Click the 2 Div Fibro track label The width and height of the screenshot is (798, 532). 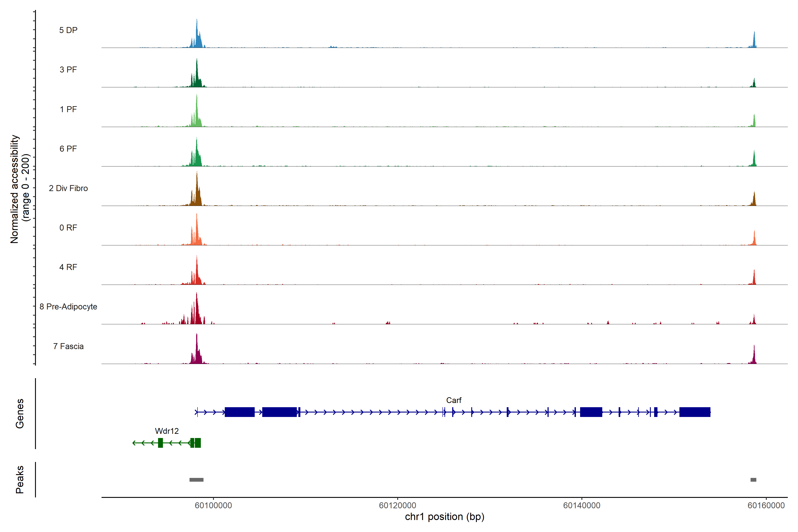pos(68,188)
